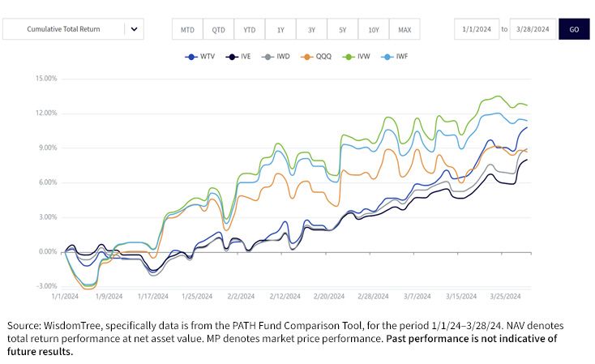
Task: Switch to the YTD range
Action: coord(250,29)
